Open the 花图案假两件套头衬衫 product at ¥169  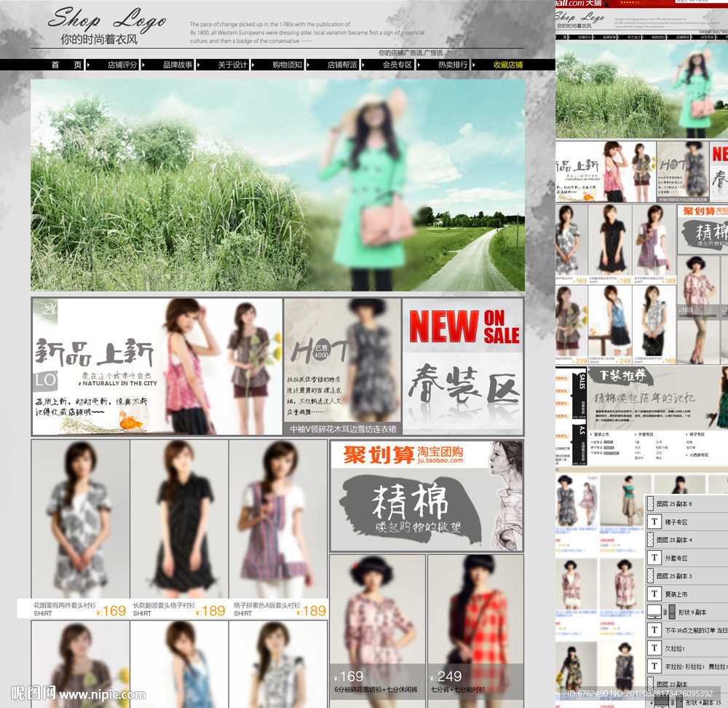pos(80,529)
